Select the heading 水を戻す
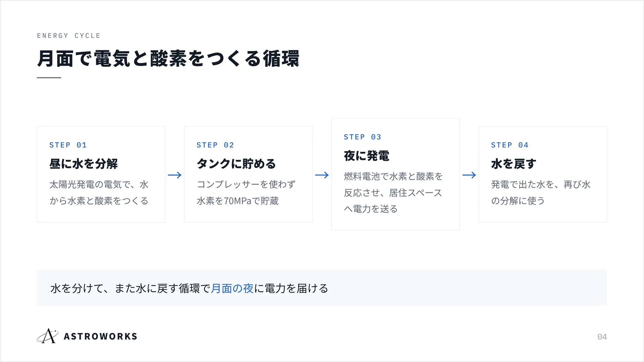The width and height of the screenshot is (644, 362). [514, 164]
